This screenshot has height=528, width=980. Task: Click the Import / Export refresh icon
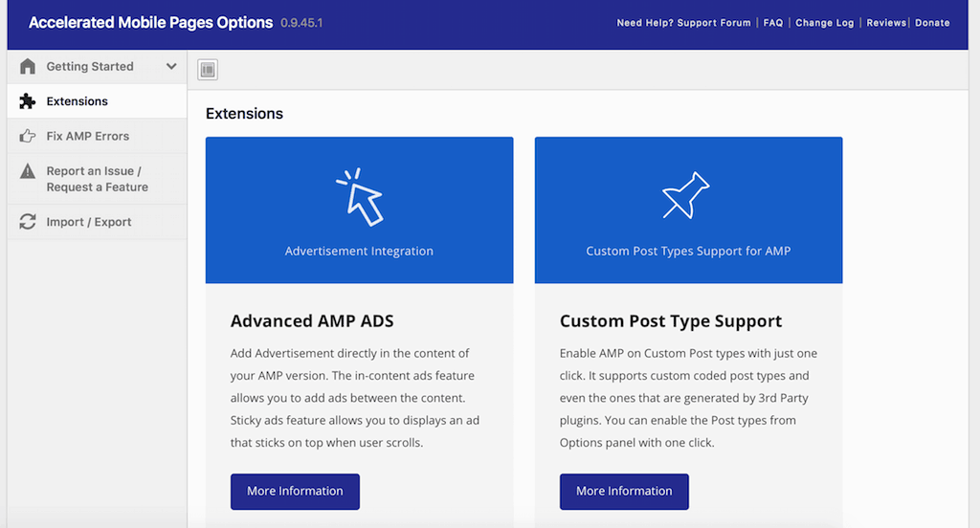click(x=28, y=222)
